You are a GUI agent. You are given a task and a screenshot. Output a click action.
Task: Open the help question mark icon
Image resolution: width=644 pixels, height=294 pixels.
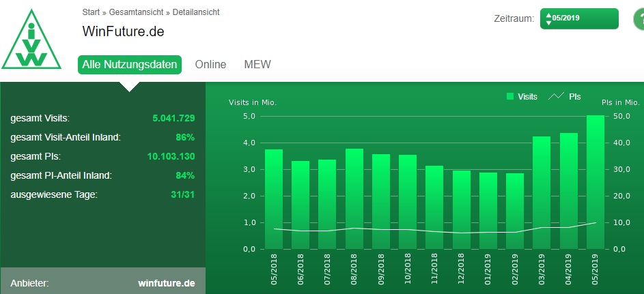639,20
